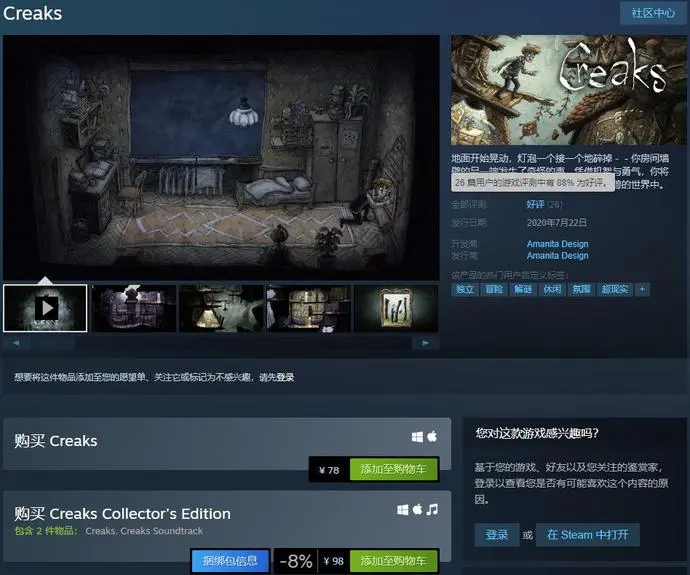Select the 冒险 tag
690x575 pixels.
coord(494,289)
